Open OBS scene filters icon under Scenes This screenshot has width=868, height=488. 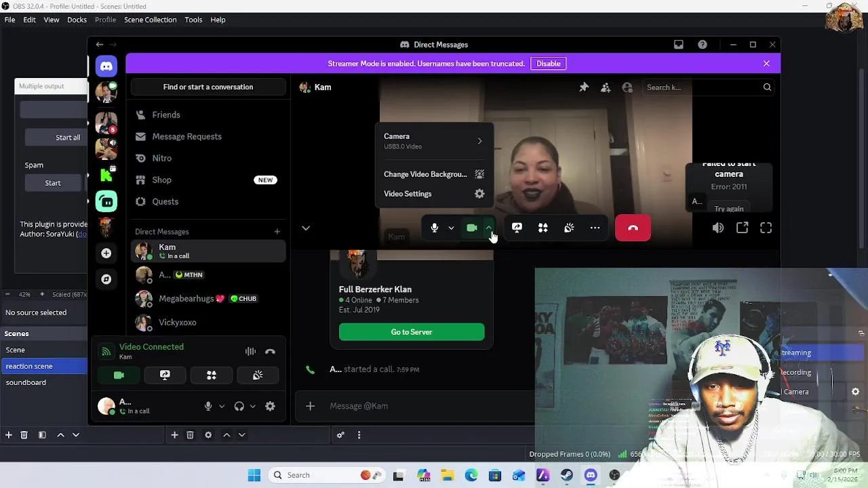42,435
